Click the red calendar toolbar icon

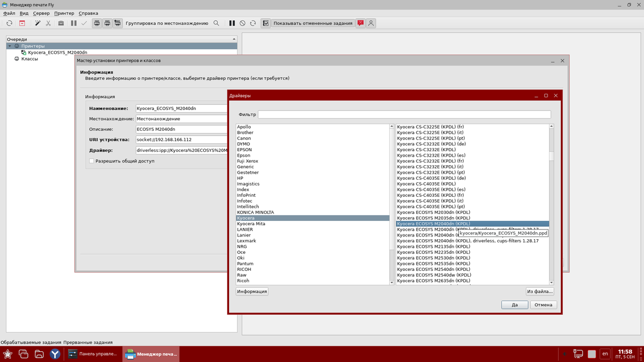22,23
